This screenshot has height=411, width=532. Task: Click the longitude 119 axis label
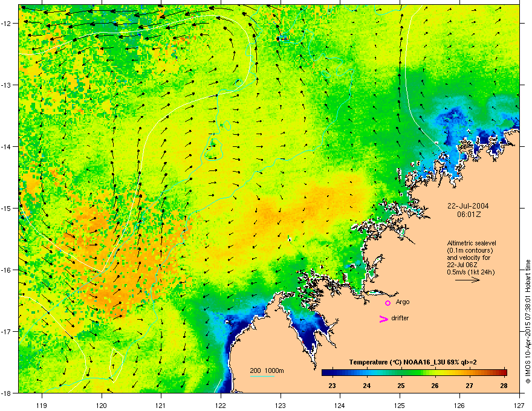click(42, 405)
